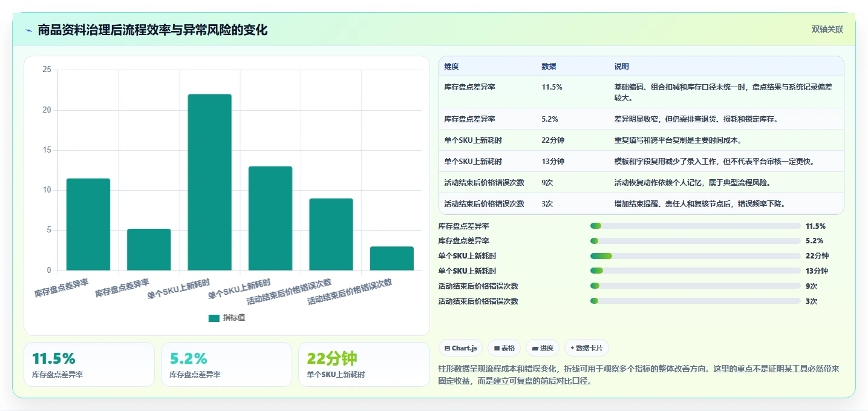Screen dimensions: 868x411
Task: Click progress bar labeled 3次
Action: (x=696, y=301)
